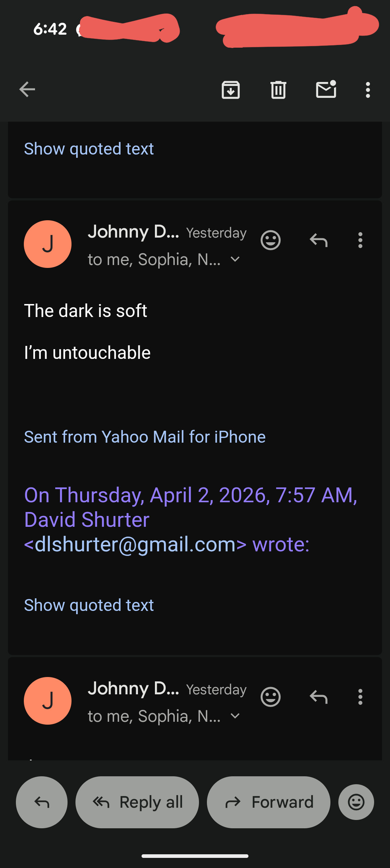
Task: Open the dlshurter@gmail.com email link
Action: pos(135,544)
